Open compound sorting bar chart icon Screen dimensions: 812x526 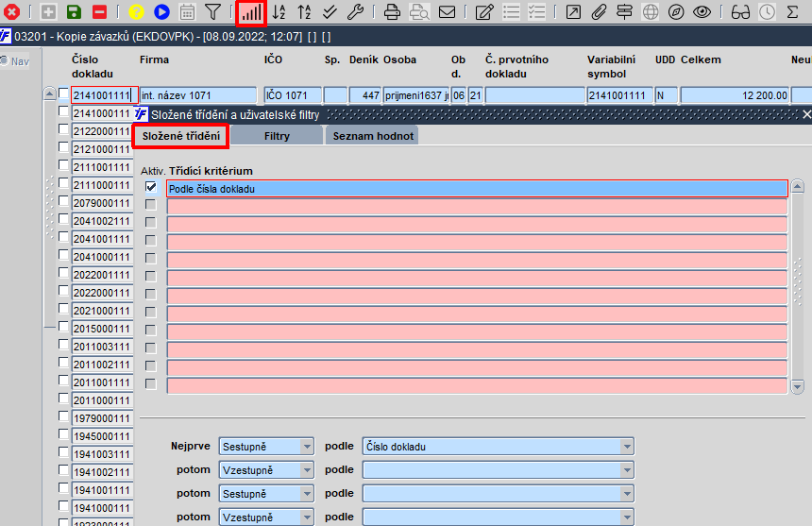(x=251, y=12)
